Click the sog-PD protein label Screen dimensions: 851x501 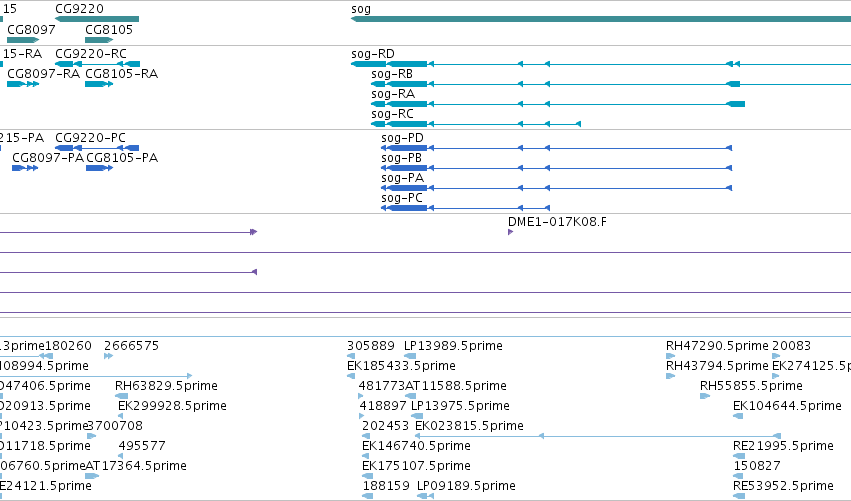coord(402,138)
